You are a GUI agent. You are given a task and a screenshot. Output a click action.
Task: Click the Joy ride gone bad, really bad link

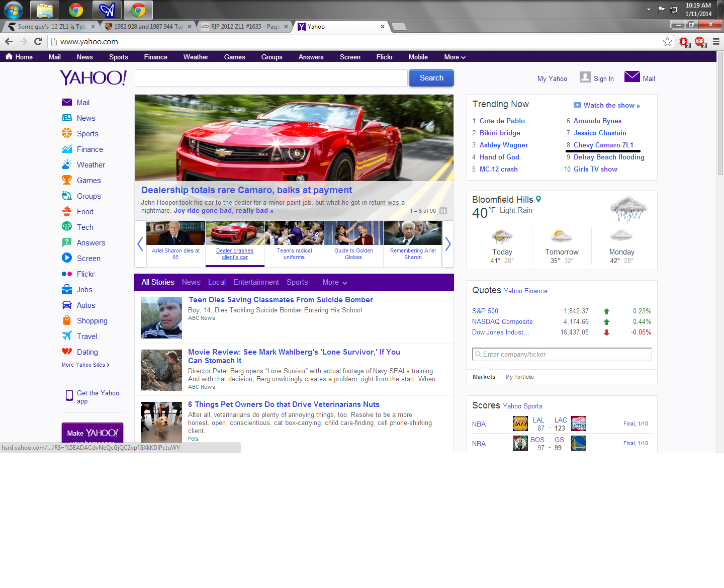pyautogui.click(x=223, y=211)
